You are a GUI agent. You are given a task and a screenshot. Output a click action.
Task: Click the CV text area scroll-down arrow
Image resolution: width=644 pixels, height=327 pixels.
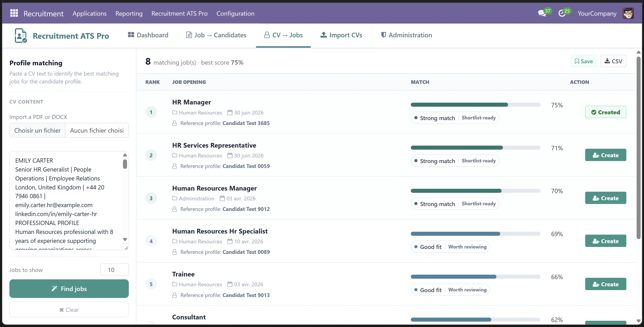(x=125, y=240)
